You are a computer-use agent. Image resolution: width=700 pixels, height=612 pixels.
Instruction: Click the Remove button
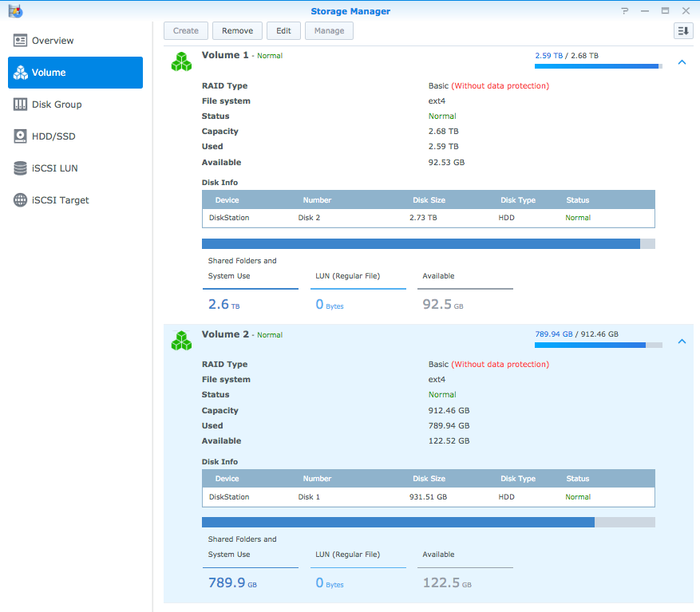(237, 31)
